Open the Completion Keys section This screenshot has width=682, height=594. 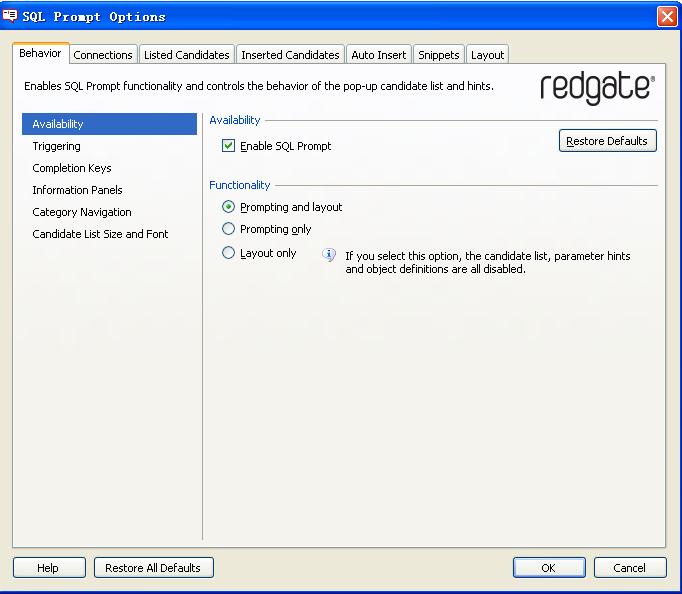coord(109,168)
